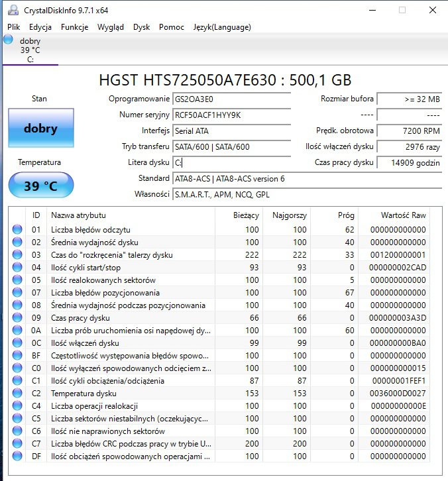Click the Własności field S.M.A.R.T., APM, NCQ, GPL

click(307, 195)
